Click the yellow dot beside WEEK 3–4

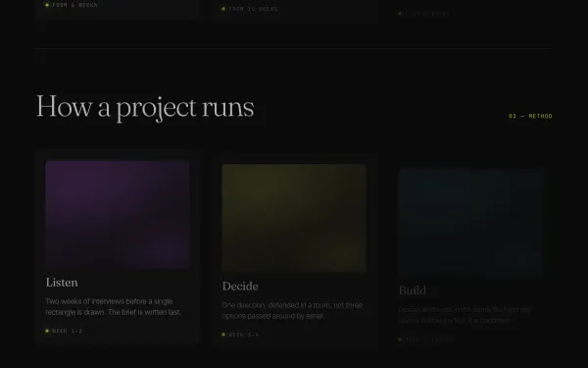[223, 335]
